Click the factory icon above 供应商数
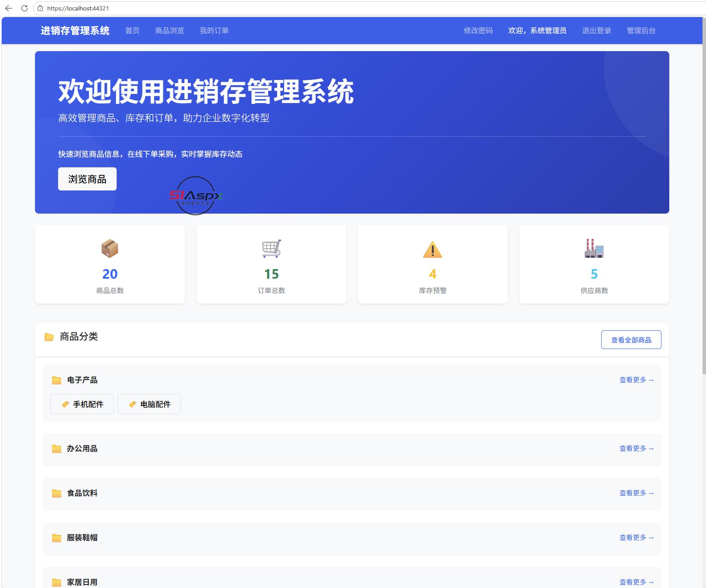 (x=594, y=248)
